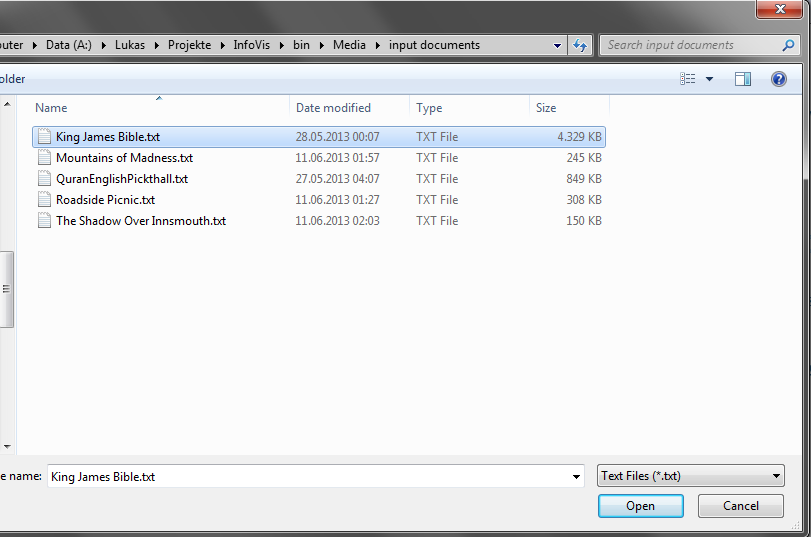Expand the file name history dropdown
Screen dimensions: 811x537
click(576, 476)
